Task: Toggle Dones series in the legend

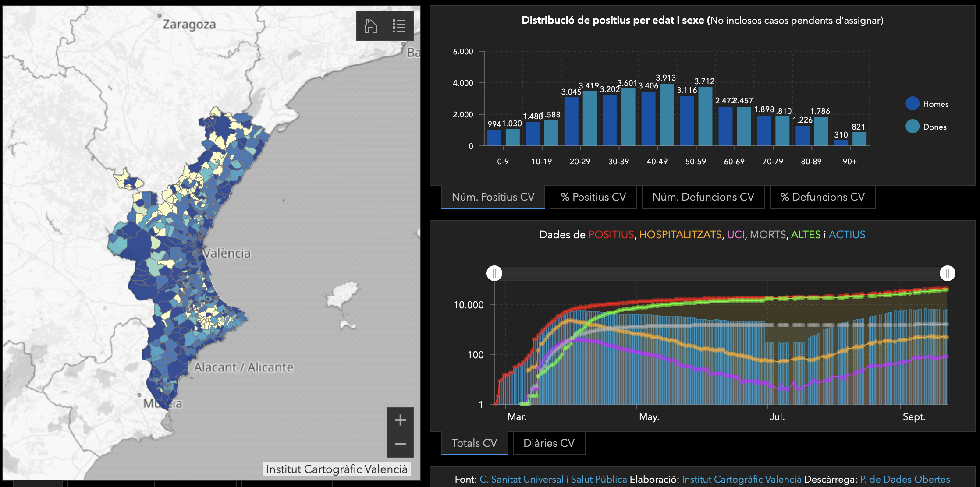Action: click(x=926, y=127)
